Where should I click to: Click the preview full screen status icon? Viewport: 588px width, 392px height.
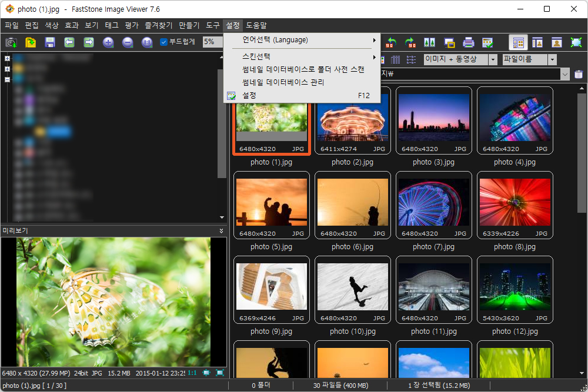point(220,373)
